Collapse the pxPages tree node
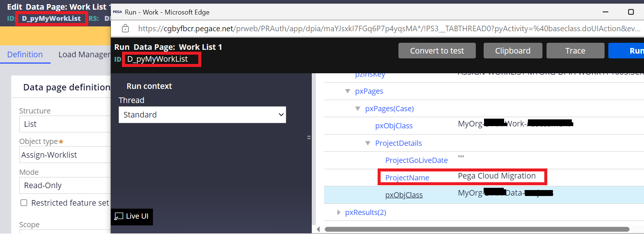The image size is (644, 241). [x=347, y=91]
